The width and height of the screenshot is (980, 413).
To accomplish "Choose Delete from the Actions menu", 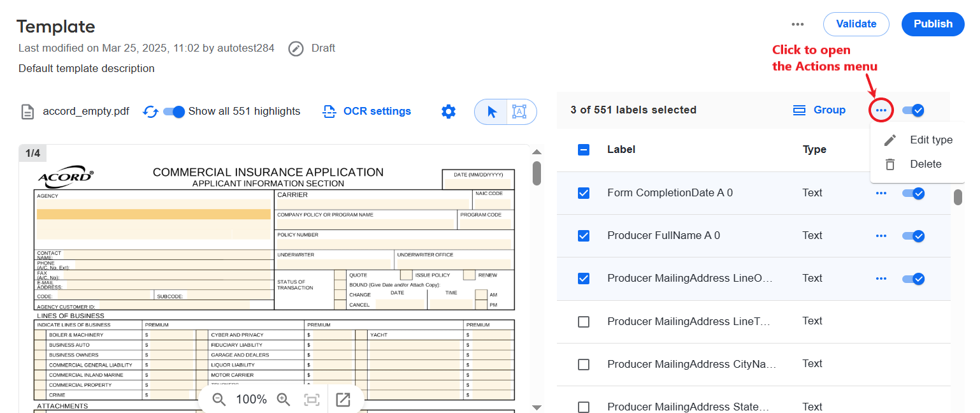I will 918,164.
